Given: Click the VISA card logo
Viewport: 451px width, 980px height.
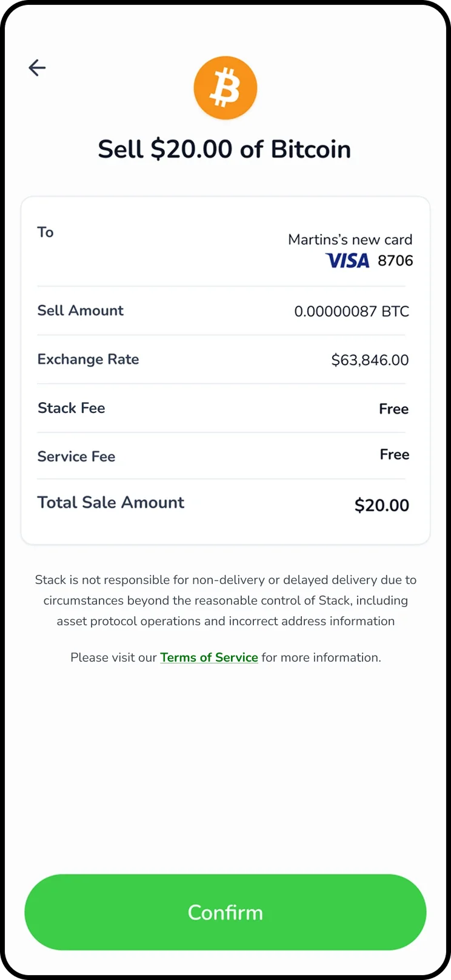Looking at the screenshot, I should pos(347,261).
